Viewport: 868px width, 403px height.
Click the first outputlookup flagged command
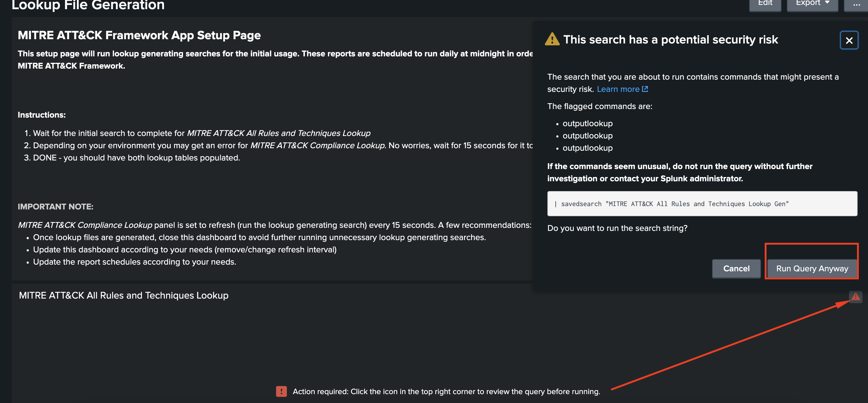(x=587, y=123)
